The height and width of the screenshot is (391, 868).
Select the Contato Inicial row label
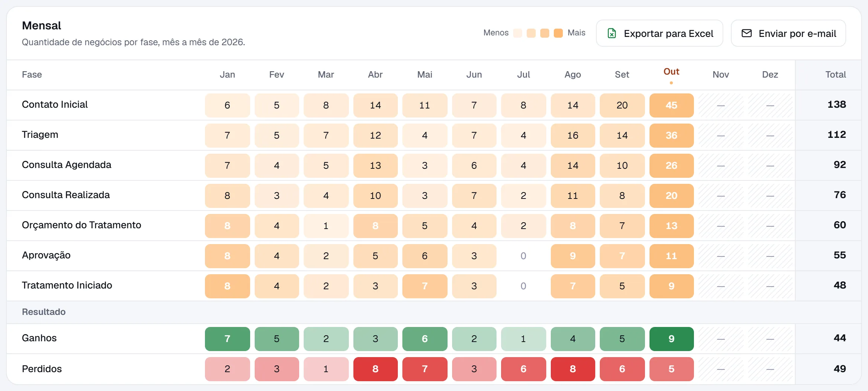coord(55,104)
